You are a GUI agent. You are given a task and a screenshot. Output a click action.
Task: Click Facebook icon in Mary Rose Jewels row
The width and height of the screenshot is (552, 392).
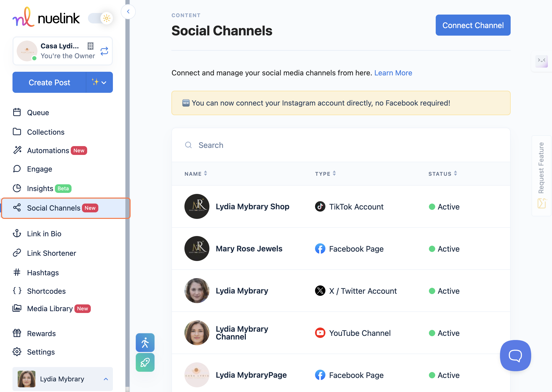click(320, 249)
